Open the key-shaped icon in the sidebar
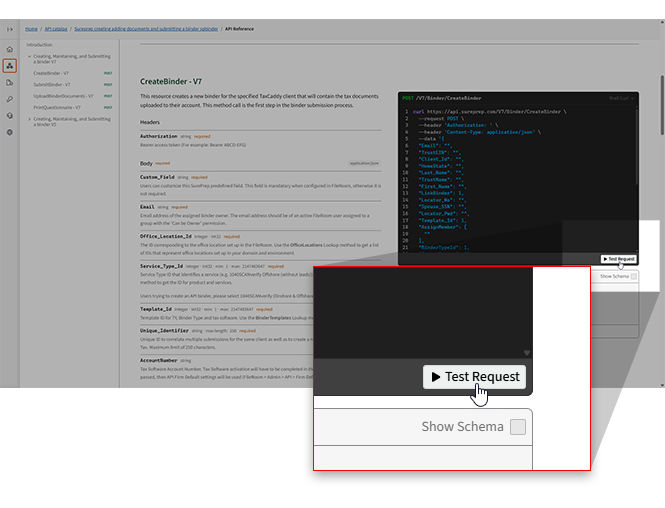Image resolution: width=665 pixels, height=508 pixels. (10, 99)
